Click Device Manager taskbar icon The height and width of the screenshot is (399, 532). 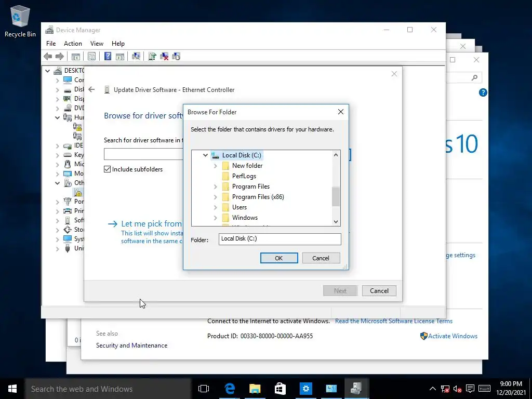(356, 389)
